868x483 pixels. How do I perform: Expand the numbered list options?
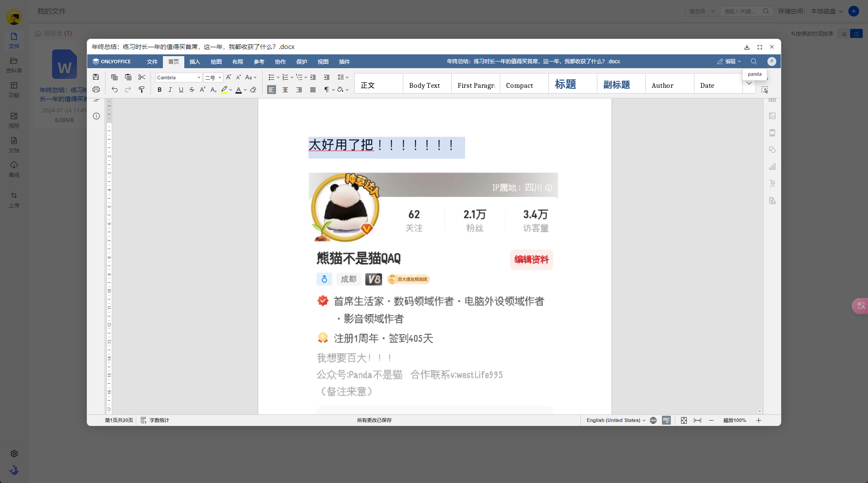(x=292, y=77)
